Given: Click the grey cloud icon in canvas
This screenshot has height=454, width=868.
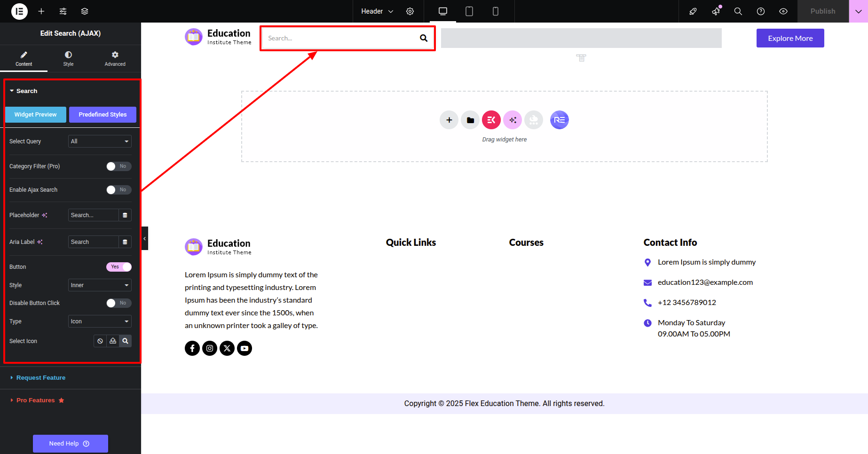Looking at the screenshot, I should pyautogui.click(x=534, y=120).
